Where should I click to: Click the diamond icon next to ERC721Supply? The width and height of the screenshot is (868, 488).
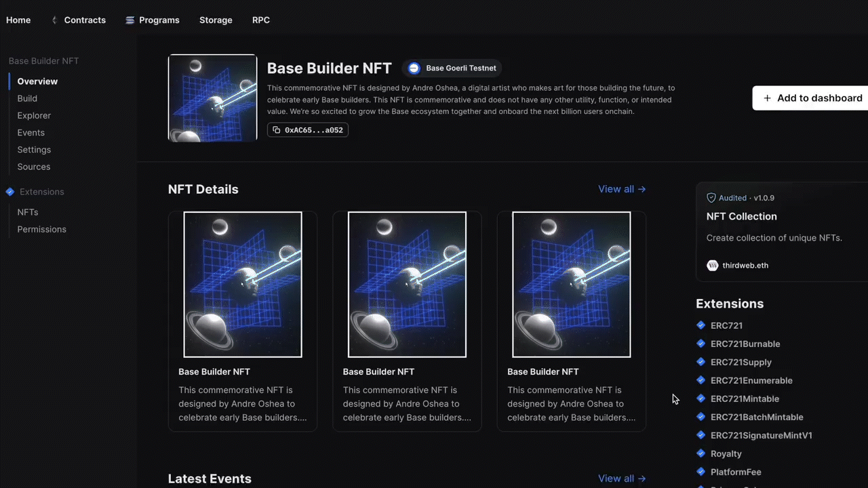[x=701, y=362]
